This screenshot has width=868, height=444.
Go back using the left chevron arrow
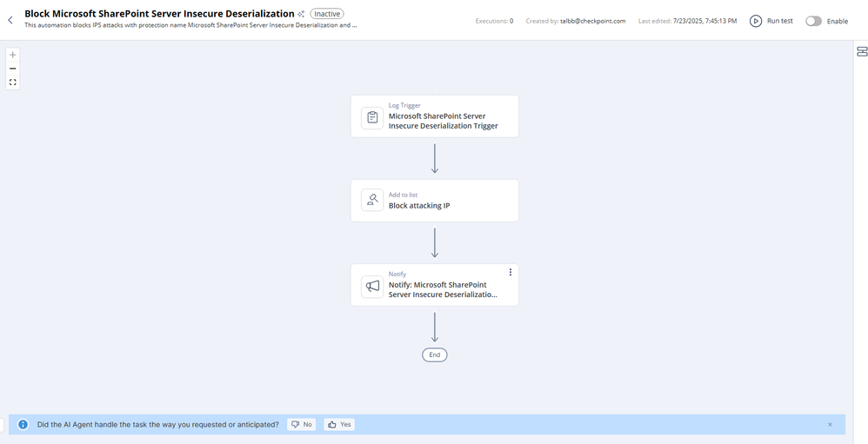pos(10,19)
